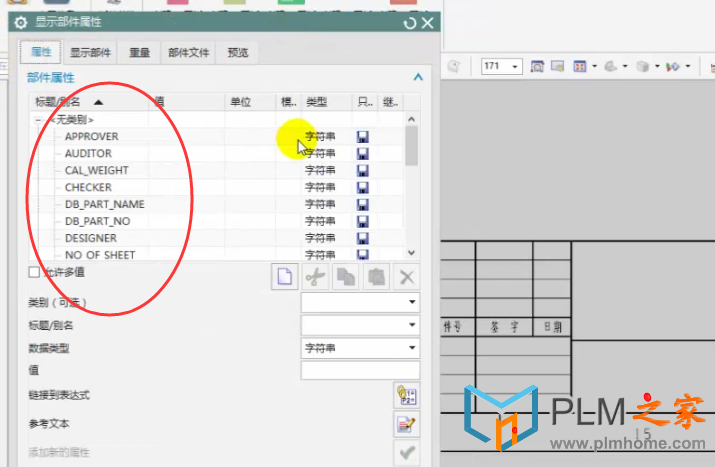Click the Paste attribute icon

pos(376,276)
